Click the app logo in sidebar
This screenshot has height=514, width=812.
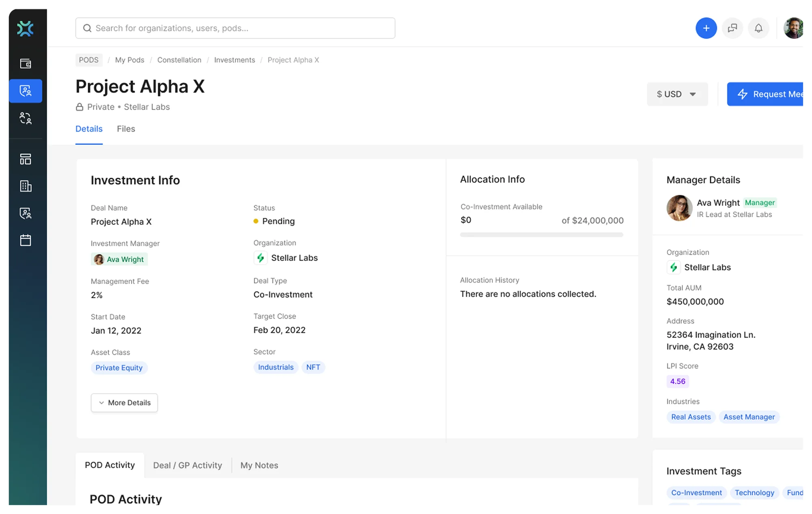click(25, 28)
